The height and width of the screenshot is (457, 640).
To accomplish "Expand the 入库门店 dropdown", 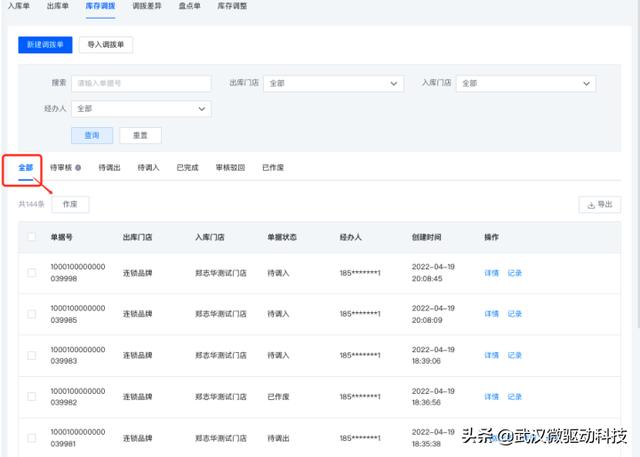I will click(526, 84).
